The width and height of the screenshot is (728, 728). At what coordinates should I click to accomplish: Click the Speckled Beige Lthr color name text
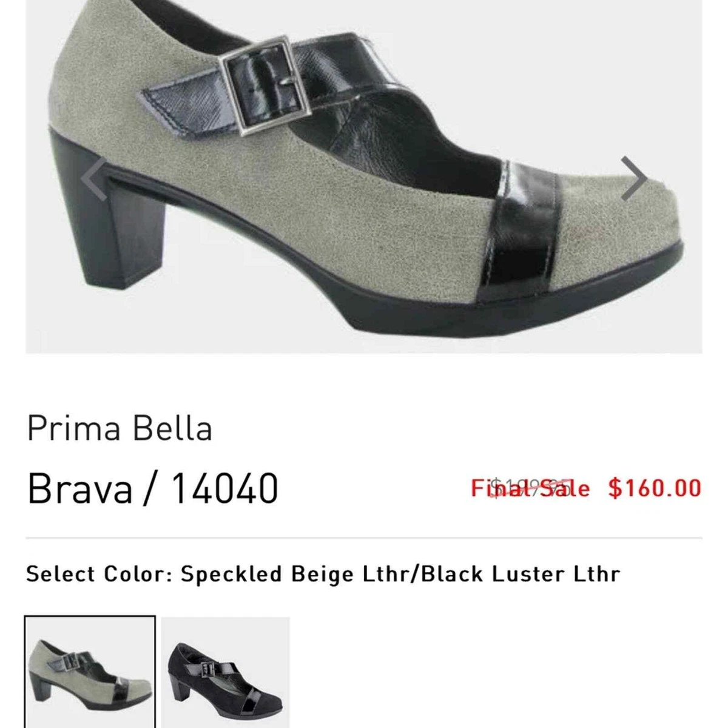tap(295, 573)
